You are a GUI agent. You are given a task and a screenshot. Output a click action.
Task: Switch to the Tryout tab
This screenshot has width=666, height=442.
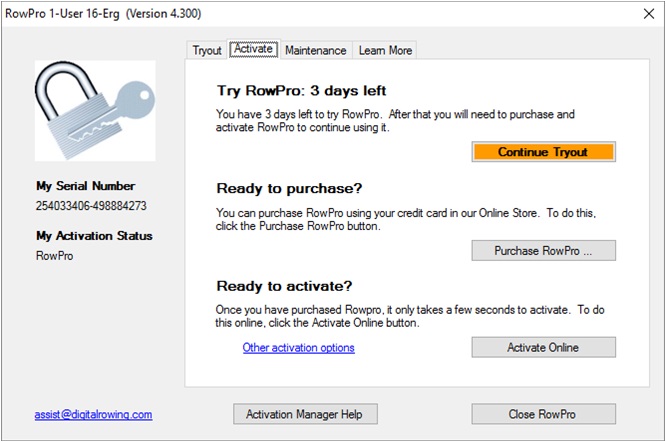(x=207, y=50)
